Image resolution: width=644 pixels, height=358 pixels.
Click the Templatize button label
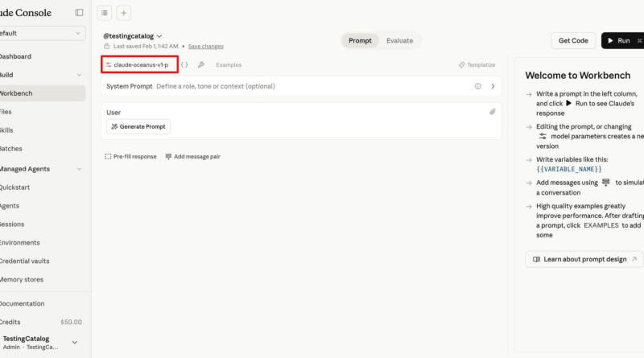pos(481,65)
